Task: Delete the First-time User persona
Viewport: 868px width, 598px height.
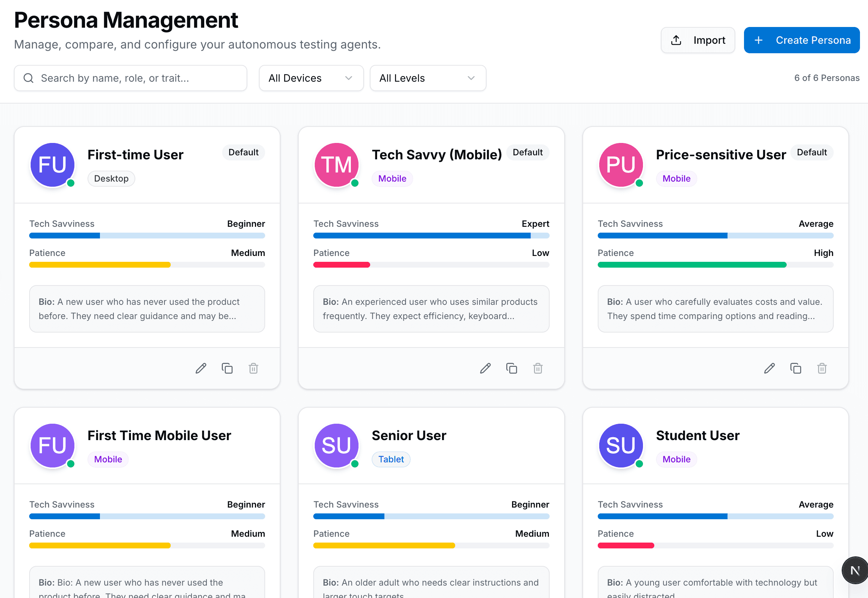Action: pos(253,368)
